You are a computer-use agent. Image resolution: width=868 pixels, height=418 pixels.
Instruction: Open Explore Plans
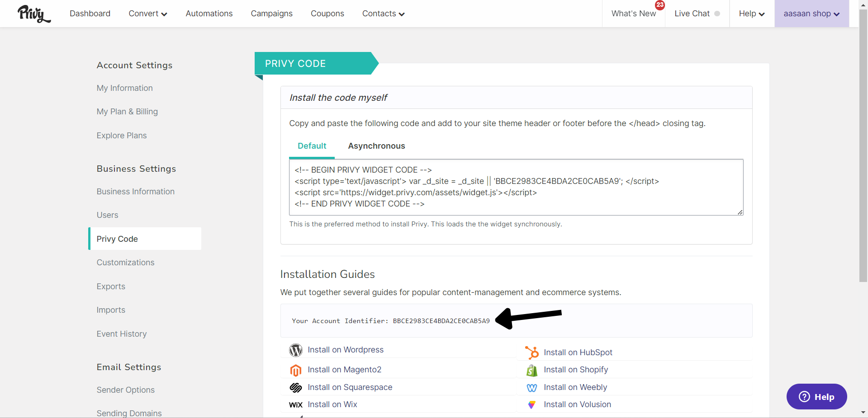click(x=122, y=136)
